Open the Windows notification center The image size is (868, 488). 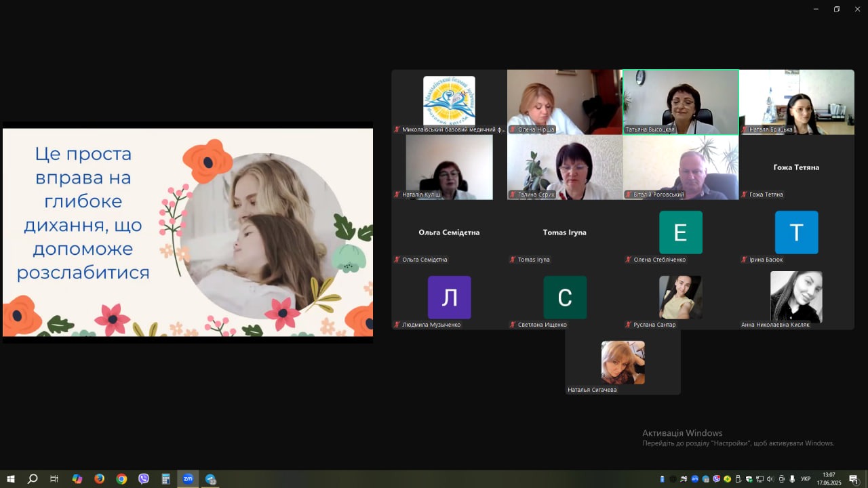[x=854, y=479]
